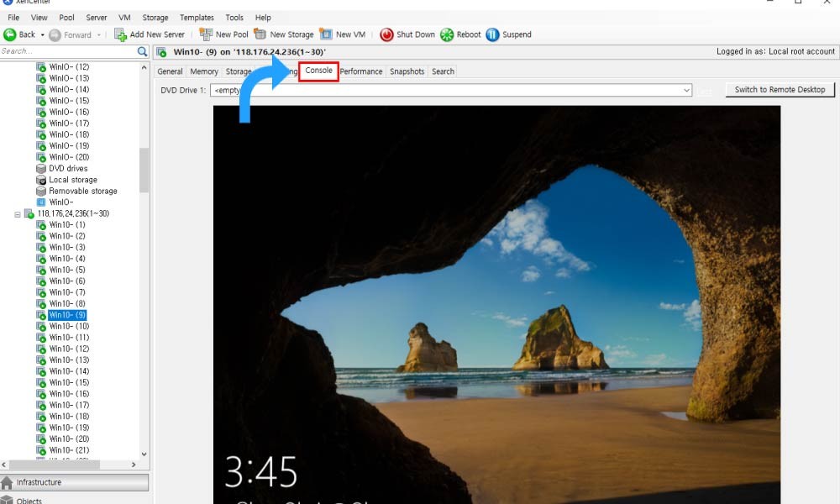840x504 pixels.
Task: Open the Help menu
Action: pyautogui.click(x=263, y=18)
